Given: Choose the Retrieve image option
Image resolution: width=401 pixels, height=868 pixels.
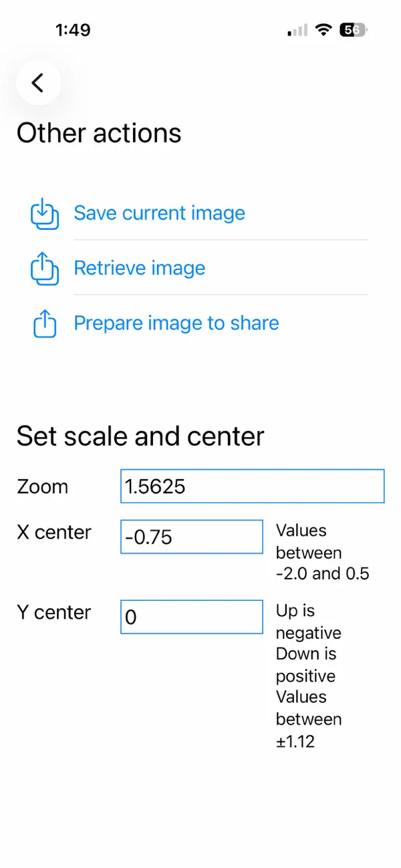Looking at the screenshot, I should [x=140, y=268].
